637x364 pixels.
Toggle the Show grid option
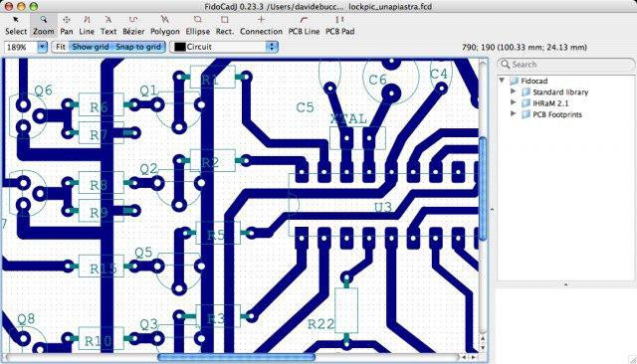point(91,47)
